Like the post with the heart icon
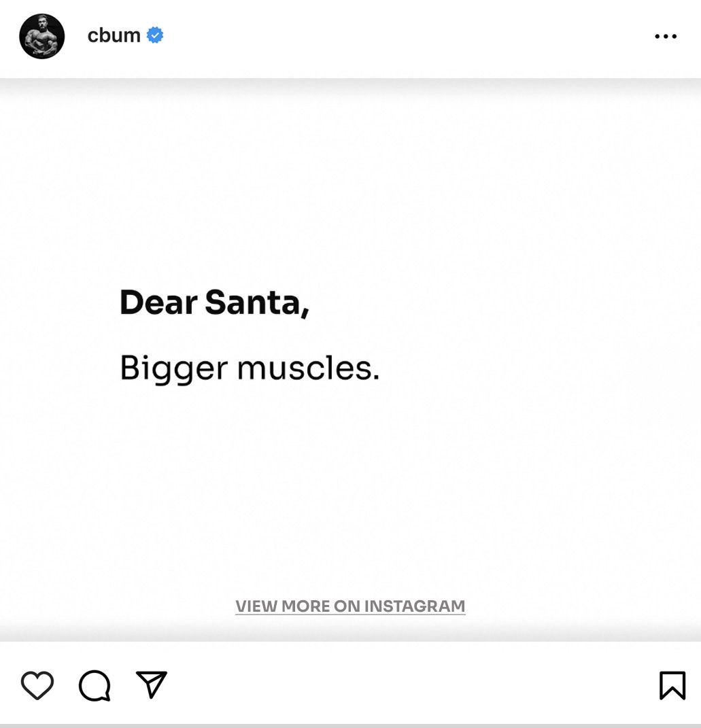Image resolution: width=701 pixels, height=728 pixels. pos(37,685)
